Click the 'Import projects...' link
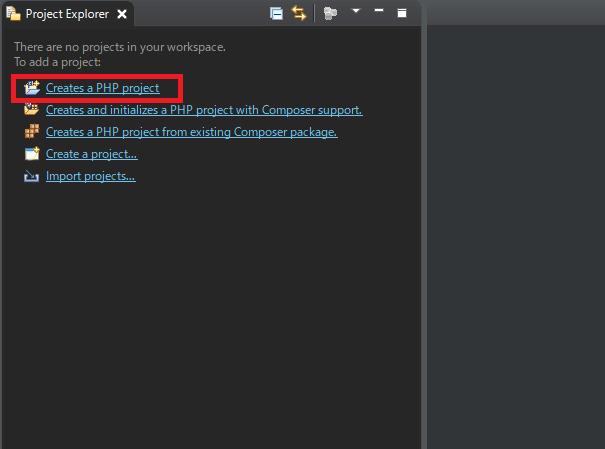 [90, 176]
